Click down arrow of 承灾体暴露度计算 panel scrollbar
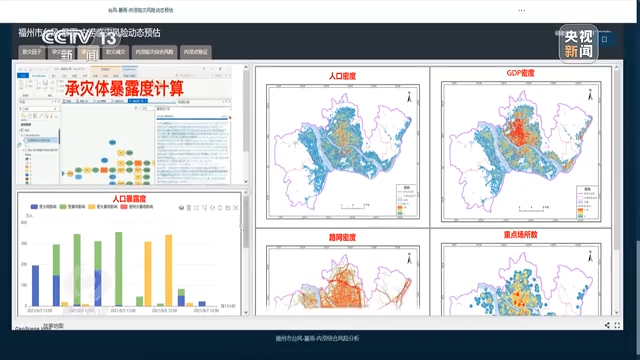The width and height of the screenshot is (640, 360). pyautogui.click(x=246, y=182)
